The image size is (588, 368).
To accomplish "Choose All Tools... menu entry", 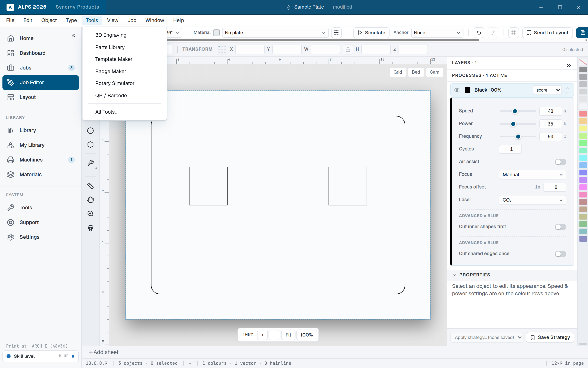I will (124, 112).
